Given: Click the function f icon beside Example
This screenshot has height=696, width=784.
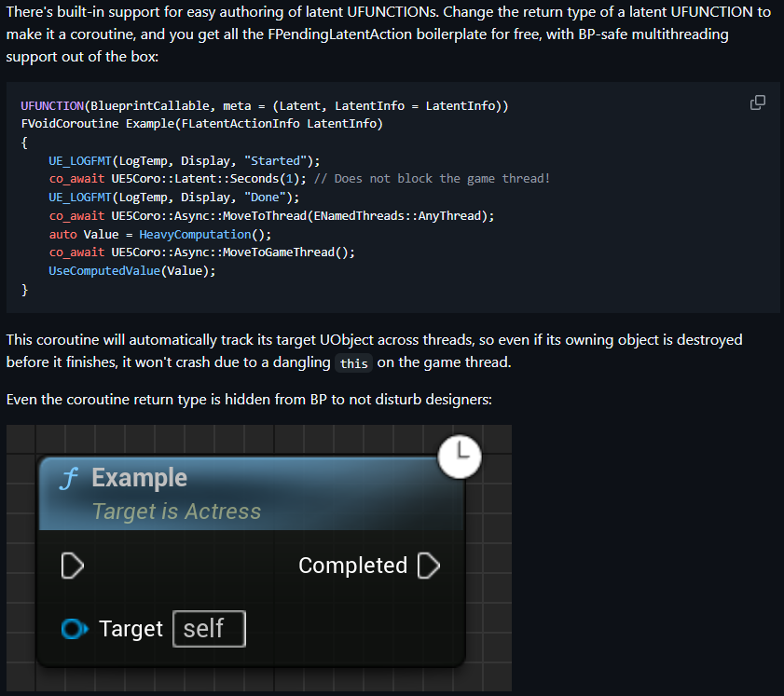Looking at the screenshot, I should point(68,478).
